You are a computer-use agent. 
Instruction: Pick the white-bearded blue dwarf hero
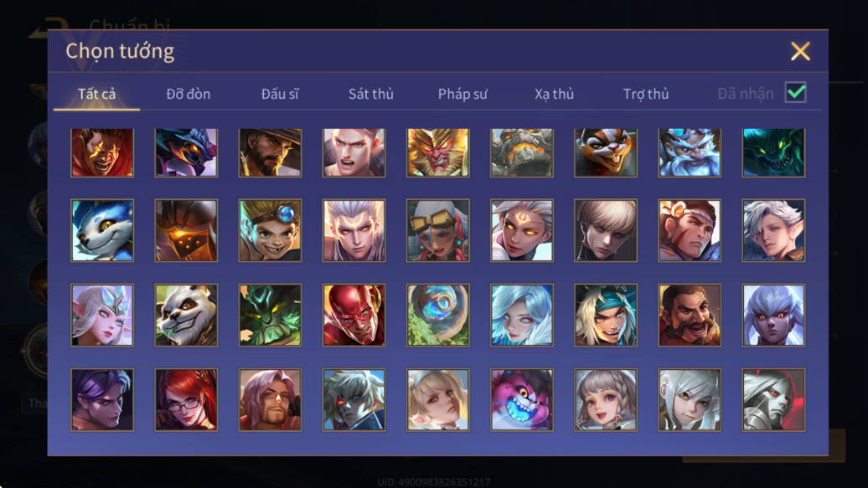click(690, 152)
